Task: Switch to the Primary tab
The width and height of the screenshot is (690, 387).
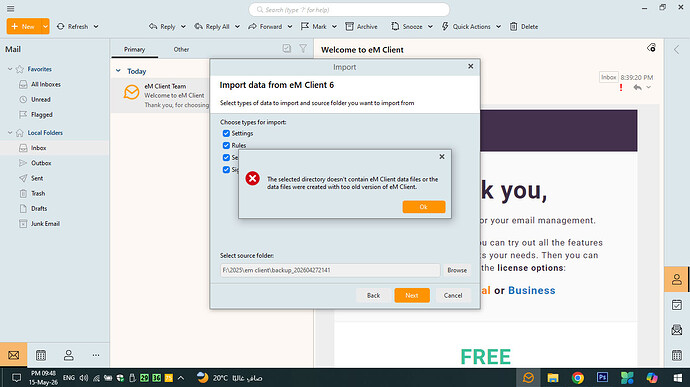Action: click(134, 49)
